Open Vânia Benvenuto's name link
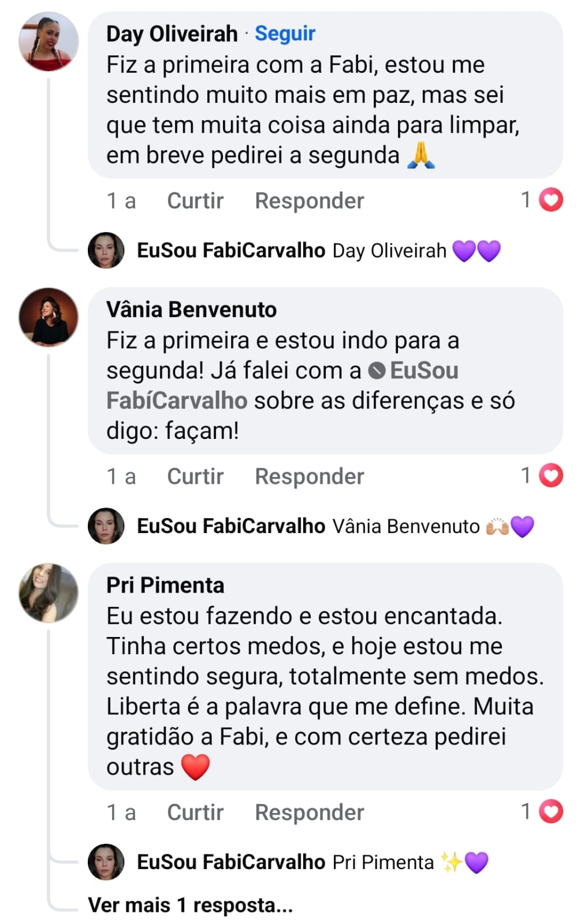 click(x=191, y=310)
